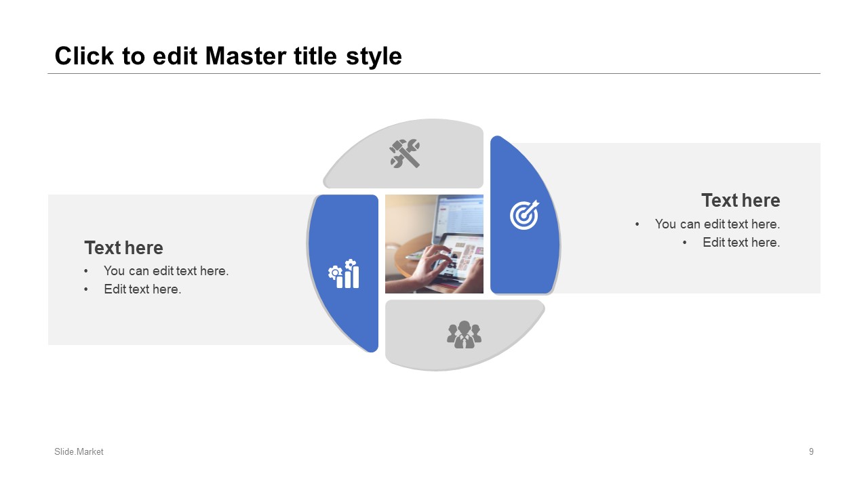Select the center laptop photo
This screenshot has height=488, width=868.
[x=434, y=244]
